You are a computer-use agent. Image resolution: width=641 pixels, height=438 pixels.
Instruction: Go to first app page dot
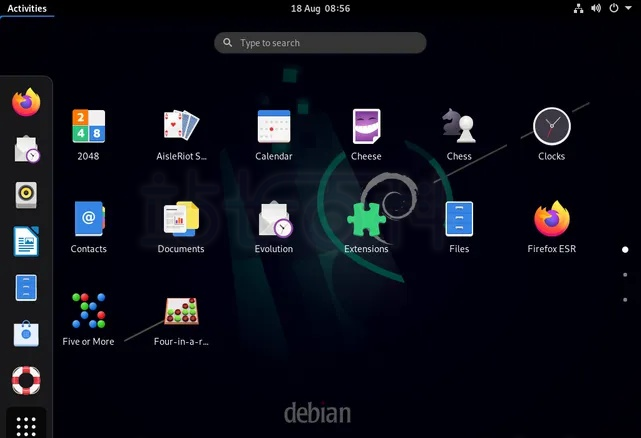[x=625, y=249]
